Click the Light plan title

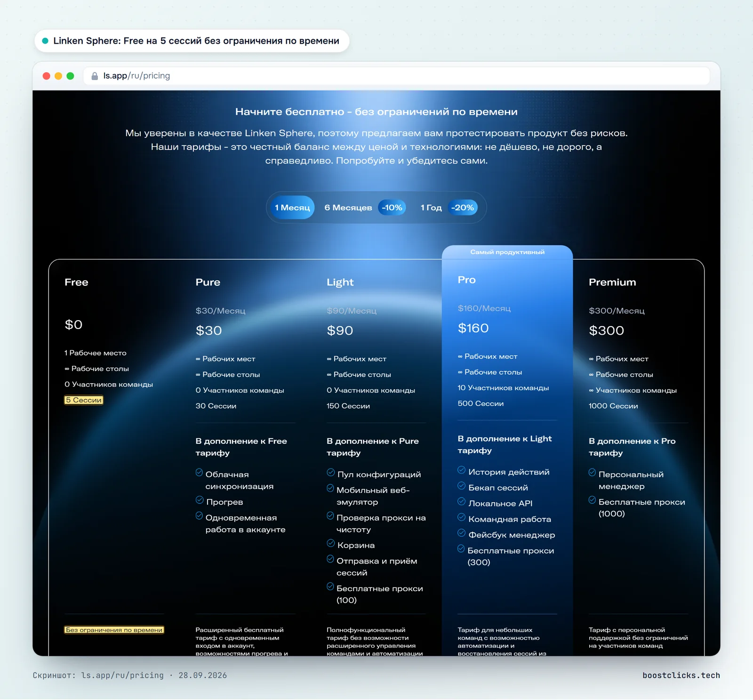(340, 282)
